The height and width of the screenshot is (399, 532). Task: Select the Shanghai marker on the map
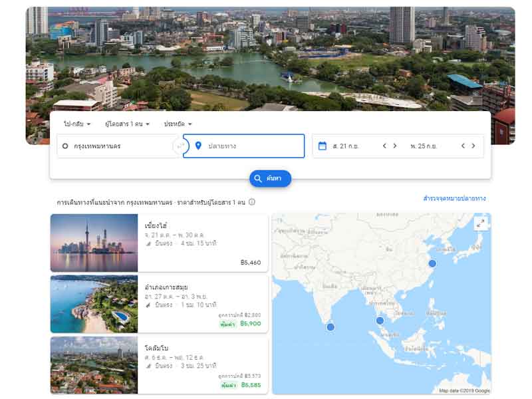pyautogui.click(x=432, y=264)
